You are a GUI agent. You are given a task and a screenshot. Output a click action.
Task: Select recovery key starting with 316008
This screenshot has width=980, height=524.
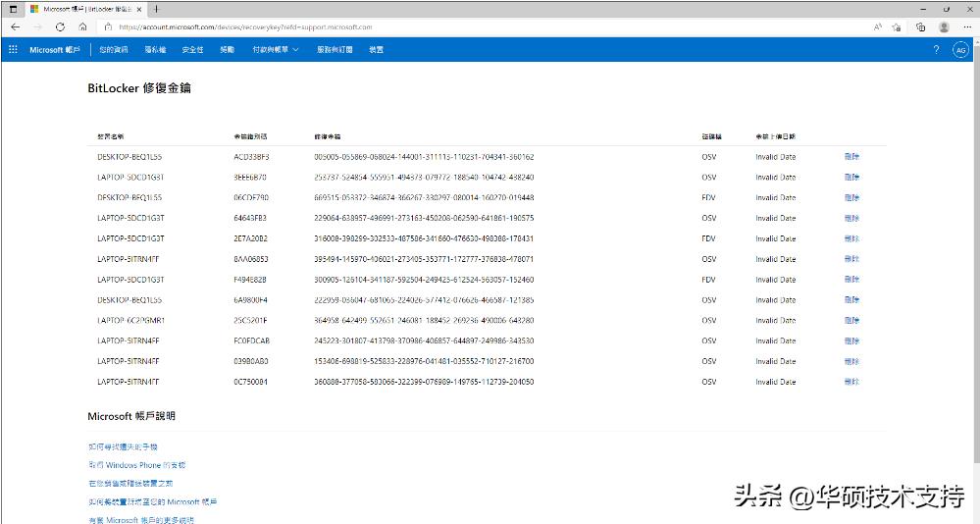click(424, 238)
